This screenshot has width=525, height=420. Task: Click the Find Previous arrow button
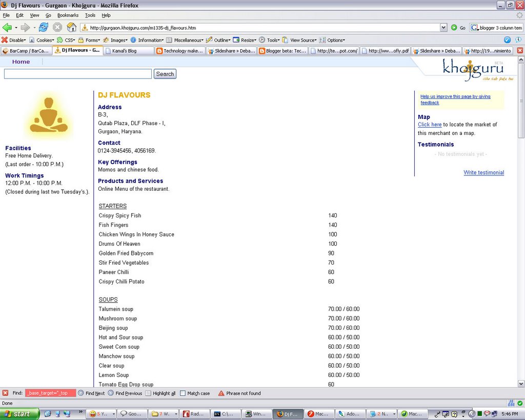[125, 393]
